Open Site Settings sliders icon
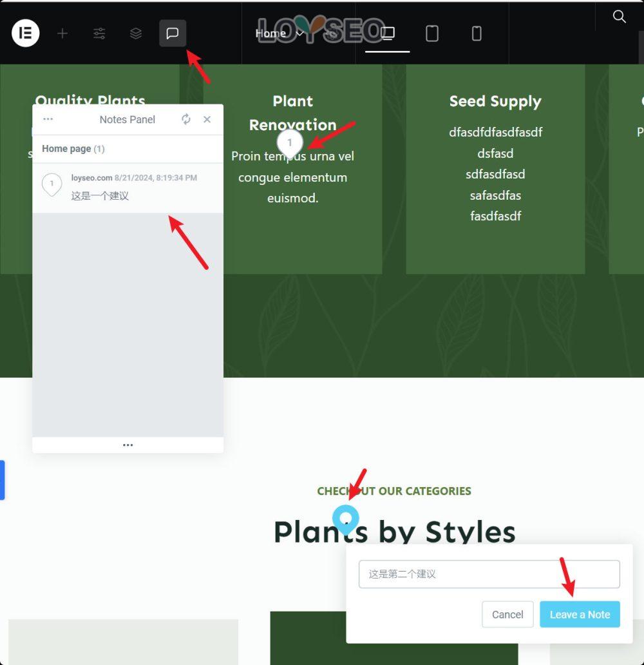Image resolution: width=644 pixels, height=665 pixels. [99, 33]
